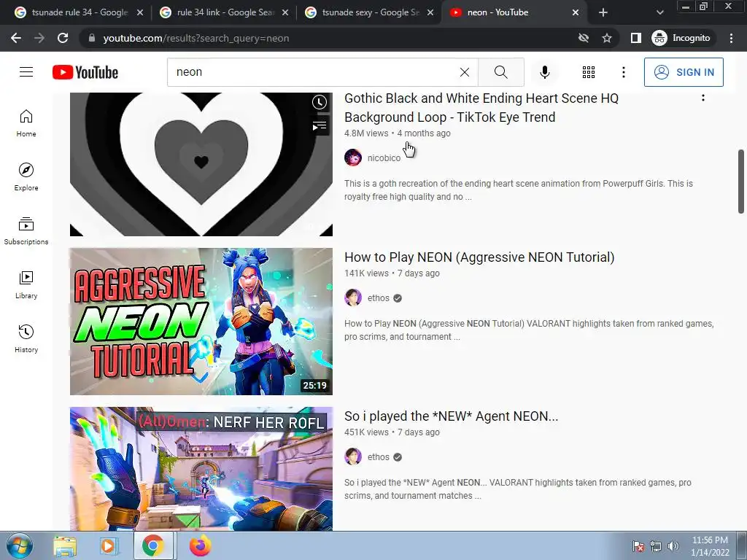The width and height of the screenshot is (747, 560).
Task: Click the 141K views 7 days ago text
Action: click(x=392, y=273)
